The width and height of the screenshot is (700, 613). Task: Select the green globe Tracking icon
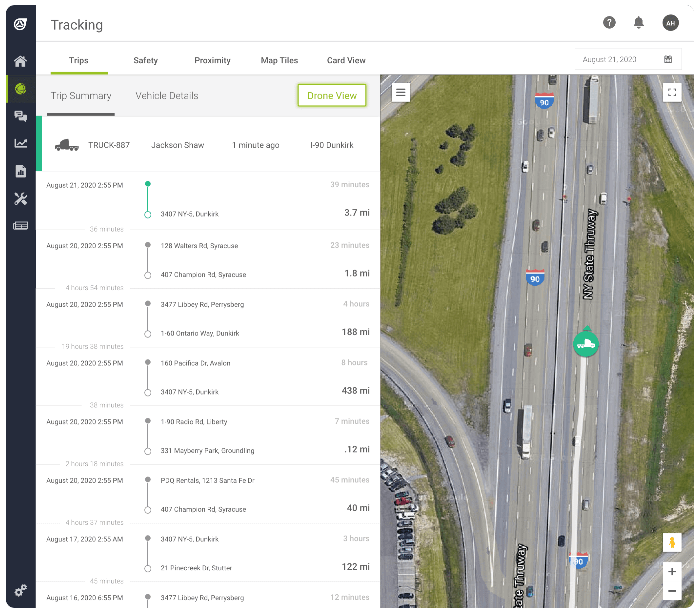pyautogui.click(x=21, y=89)
